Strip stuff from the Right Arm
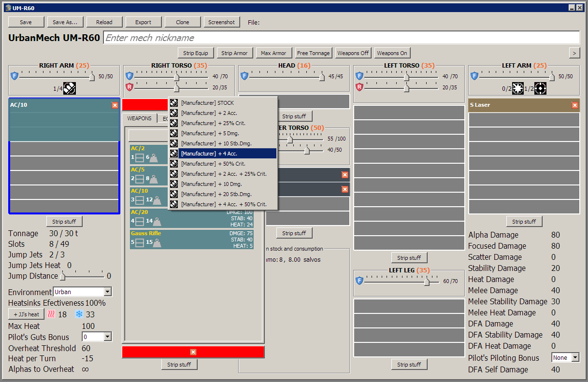588x382 pixels. [64, 221]
